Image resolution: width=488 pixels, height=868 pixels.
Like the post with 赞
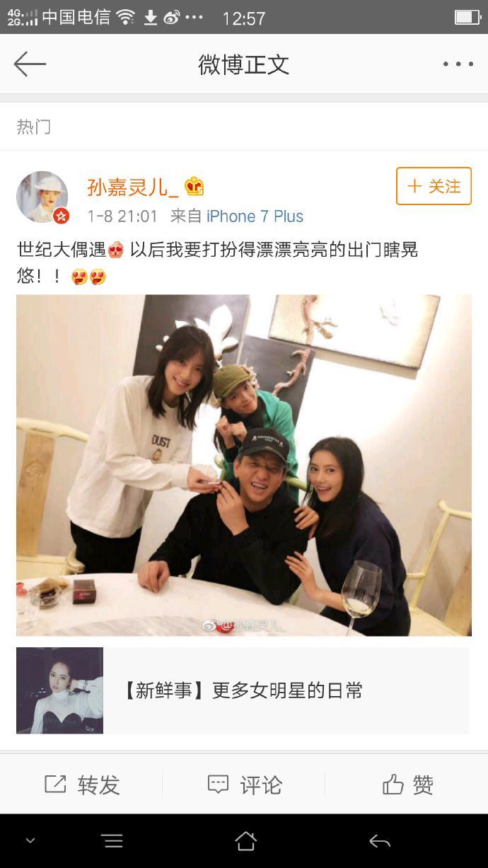coord(407,785)
